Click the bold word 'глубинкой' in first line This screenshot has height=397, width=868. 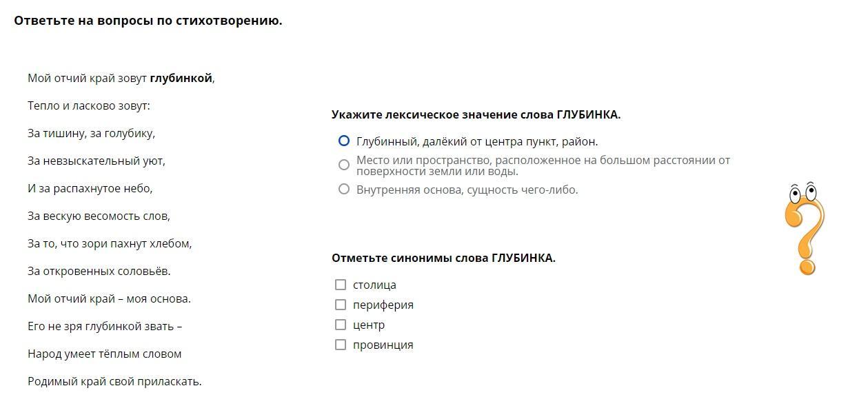click(x=181, y=79)
